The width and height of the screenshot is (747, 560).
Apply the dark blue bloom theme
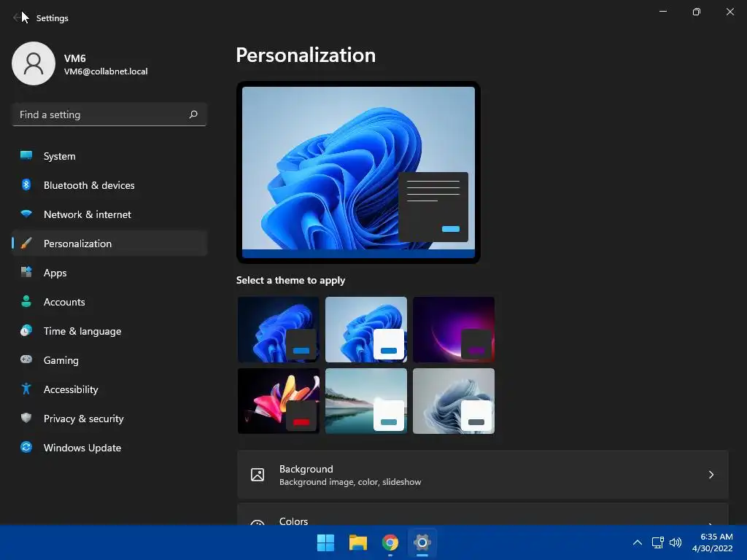pos(278,330)
